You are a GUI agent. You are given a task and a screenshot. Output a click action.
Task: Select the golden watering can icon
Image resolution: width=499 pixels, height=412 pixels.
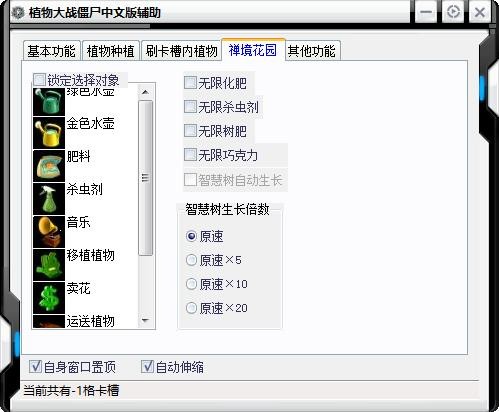coord(49,133)
